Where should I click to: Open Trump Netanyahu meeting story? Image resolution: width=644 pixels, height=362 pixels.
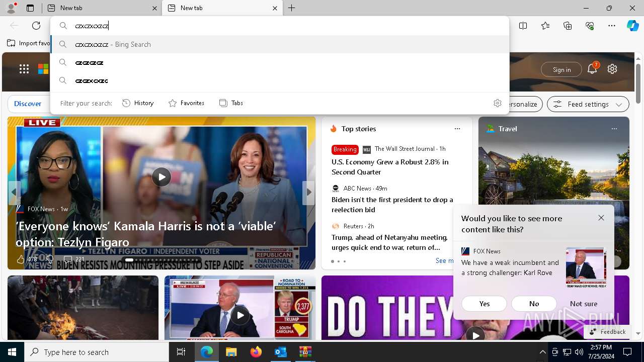(390, 242)
